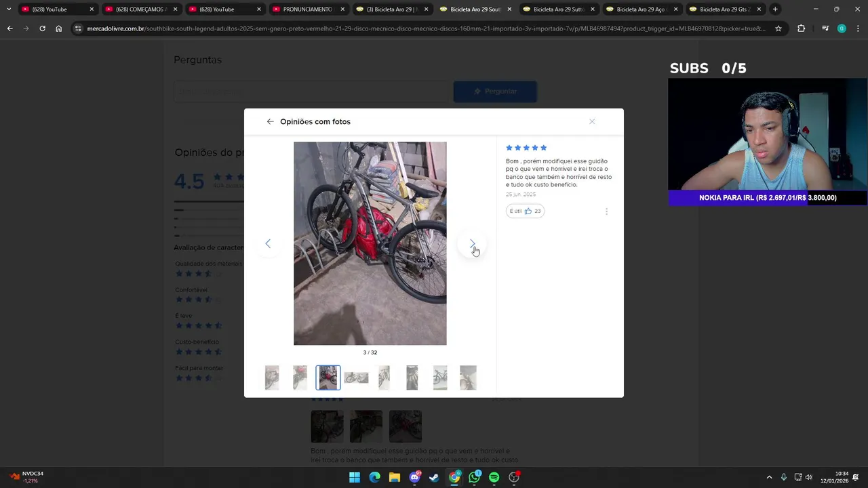Switch to the (628) COMEÇAMOS tab
Viewport: 868px width, 488px height.
pos(140,9)
